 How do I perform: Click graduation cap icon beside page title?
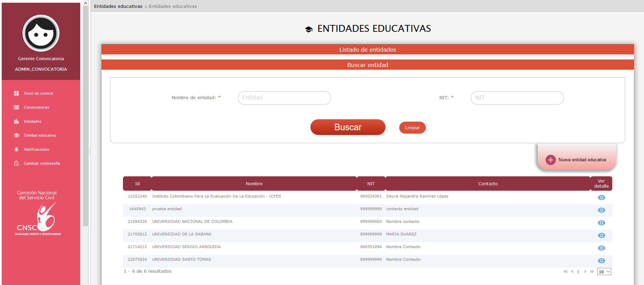coord(309,29)
